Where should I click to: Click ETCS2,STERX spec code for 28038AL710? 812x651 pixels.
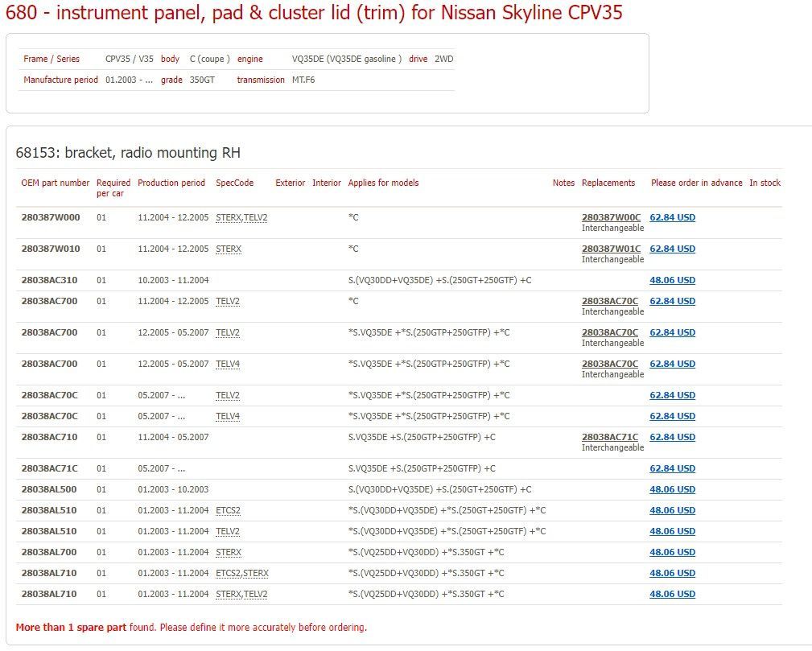pyautogui.click(x=242, y=573)
